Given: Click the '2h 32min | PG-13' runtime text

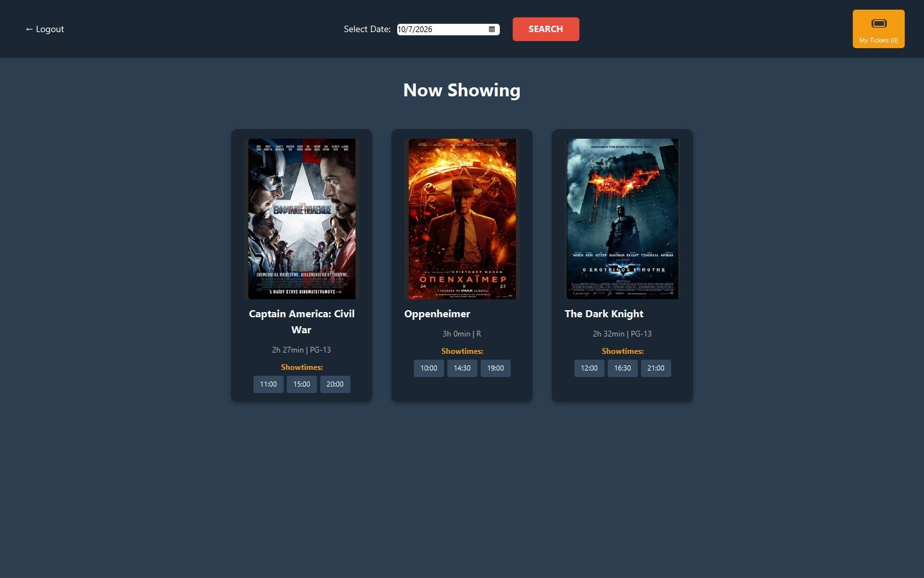Looking at the screenshot, I should [622, 334].
